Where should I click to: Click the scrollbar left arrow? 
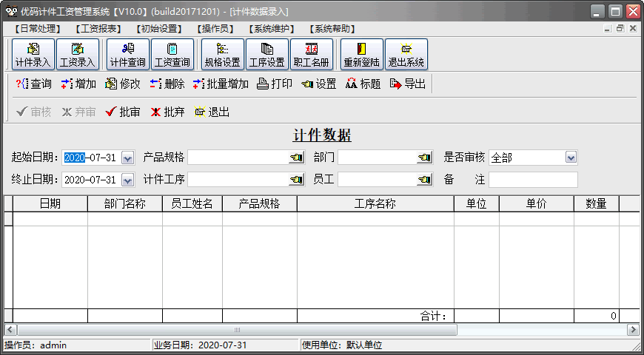coord(10,330)
